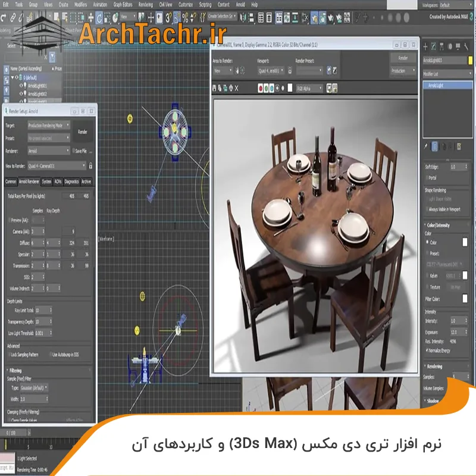Open the Hierarchy command panel tab

441,46
